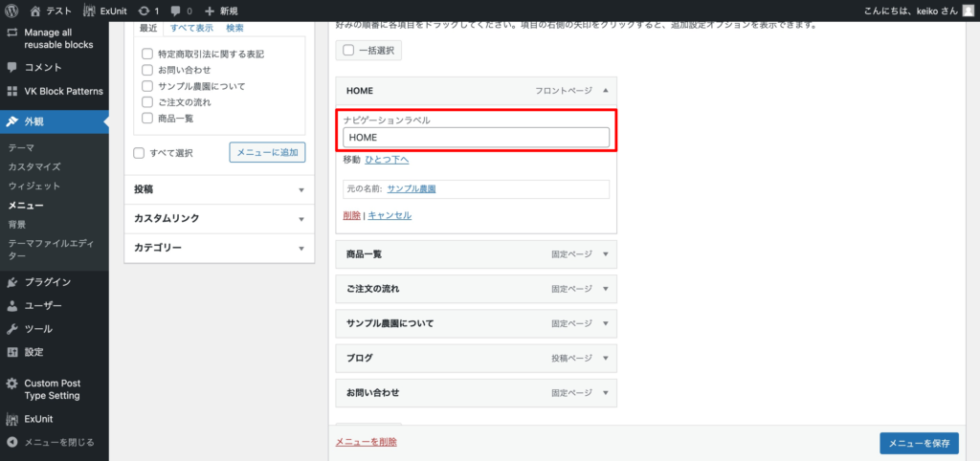Expand the 商品一覧 menu item arrow
This screenshot has width=980, height=461.
(605, 254)
